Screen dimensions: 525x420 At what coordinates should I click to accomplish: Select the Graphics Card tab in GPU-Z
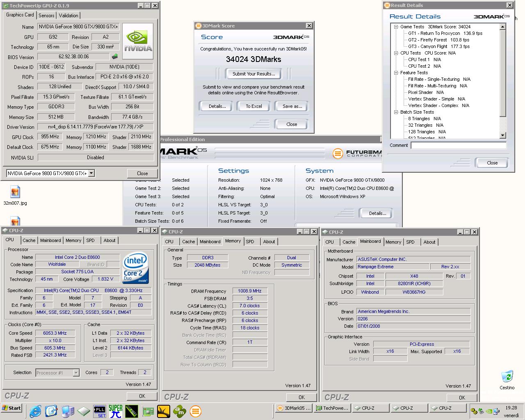coord(20,15)
